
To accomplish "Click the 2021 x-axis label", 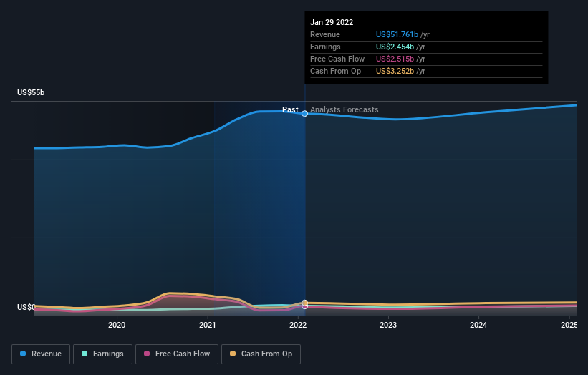I will point(208,325).
